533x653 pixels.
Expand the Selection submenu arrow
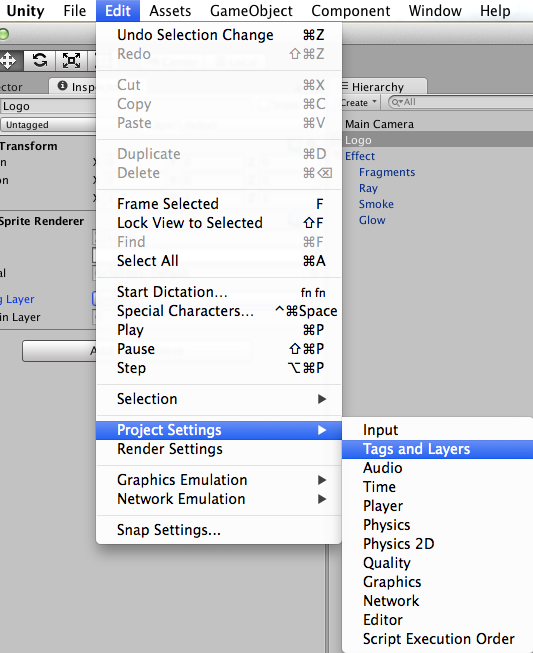tap(321, 399)
